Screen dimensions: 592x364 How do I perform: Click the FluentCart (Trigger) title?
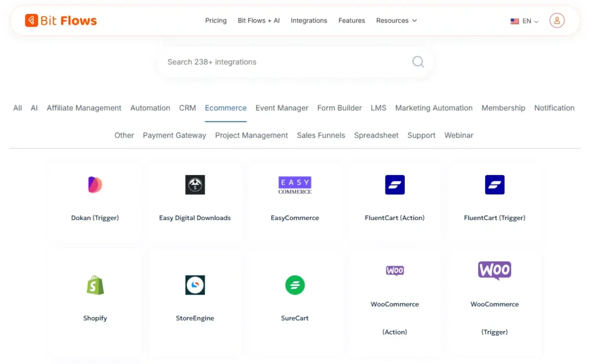point(495,218)
